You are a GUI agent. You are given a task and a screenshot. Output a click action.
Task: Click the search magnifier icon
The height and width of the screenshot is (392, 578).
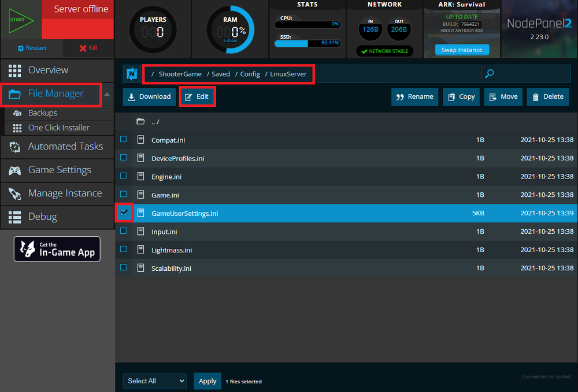490,74
